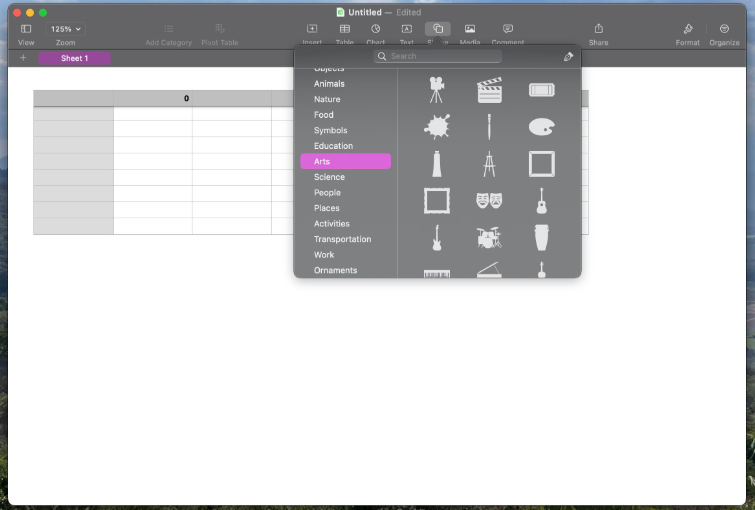Insert the painter's palette shape

tap(542, 127)
